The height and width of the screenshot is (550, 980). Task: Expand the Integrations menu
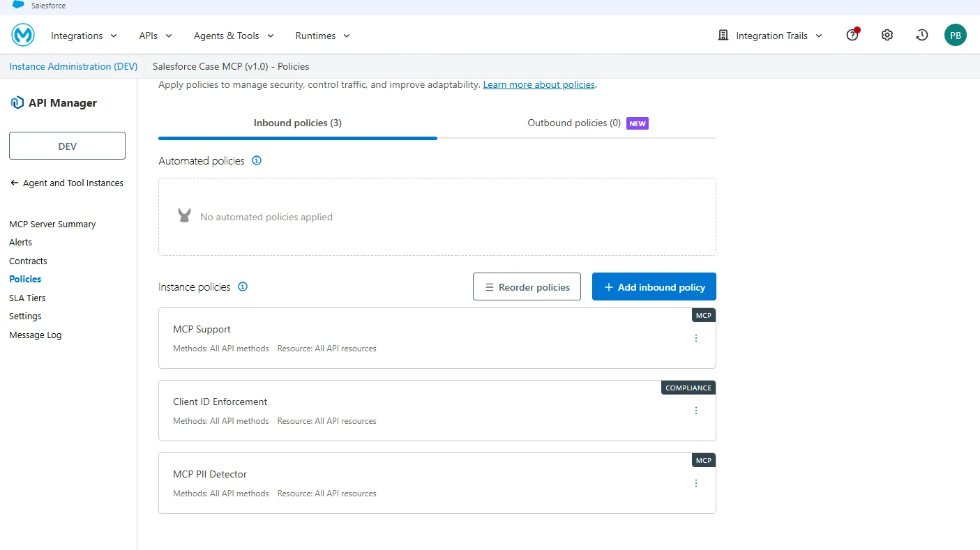tap(84, 36)
